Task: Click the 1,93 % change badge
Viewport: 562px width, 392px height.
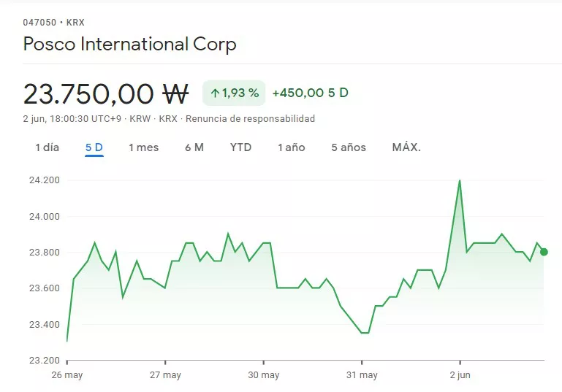Action: (x=234, y=93)
